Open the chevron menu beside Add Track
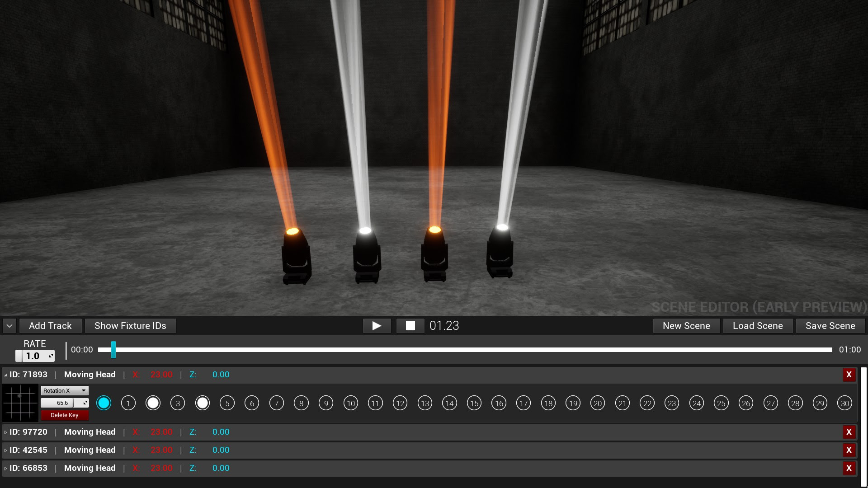Viewport: 868px width, 488px height. point(9,326)
